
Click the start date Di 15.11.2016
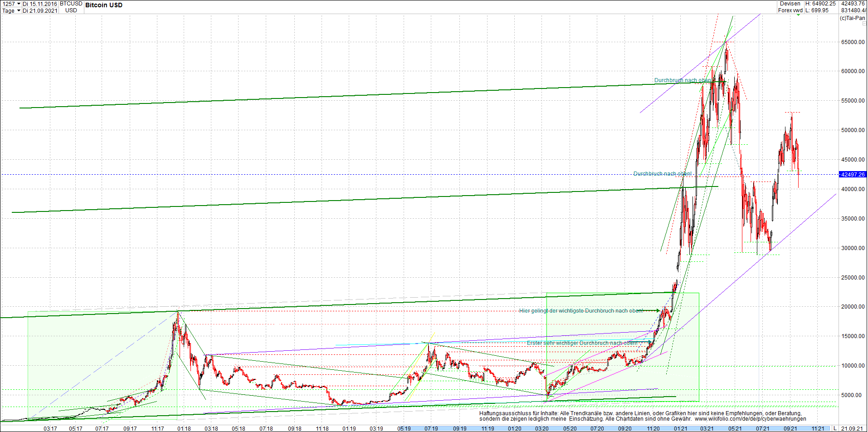pos(40,4)
